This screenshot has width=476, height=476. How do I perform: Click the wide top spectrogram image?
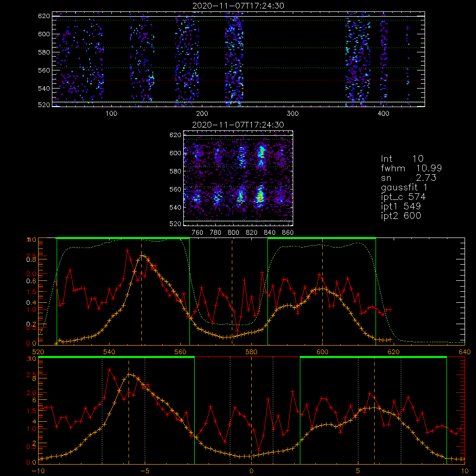238,59
